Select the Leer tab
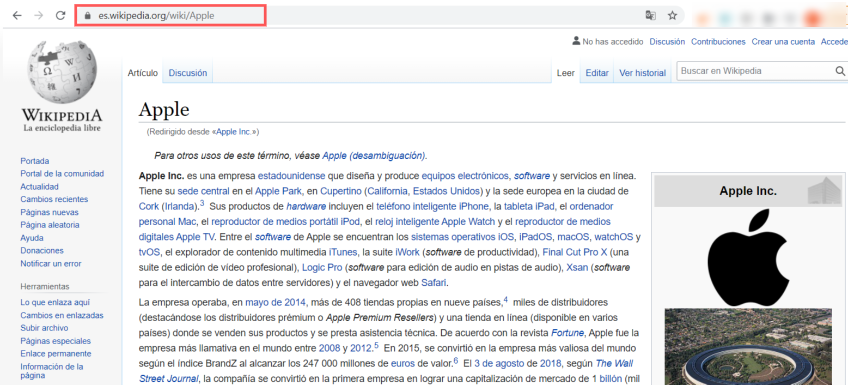This screenshot has width=848, height=385. coord(566,73)
